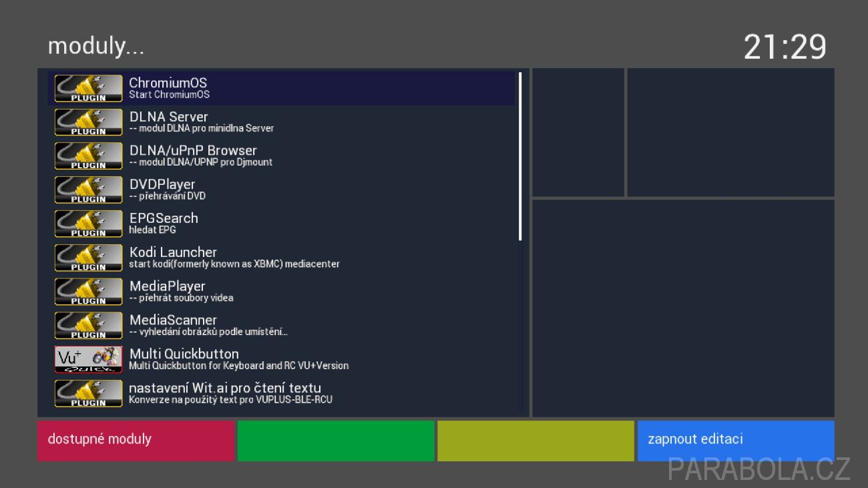Click the 21:29 clock display
Image resolution: width=868 pixels, height=488 pixels.
785,47
